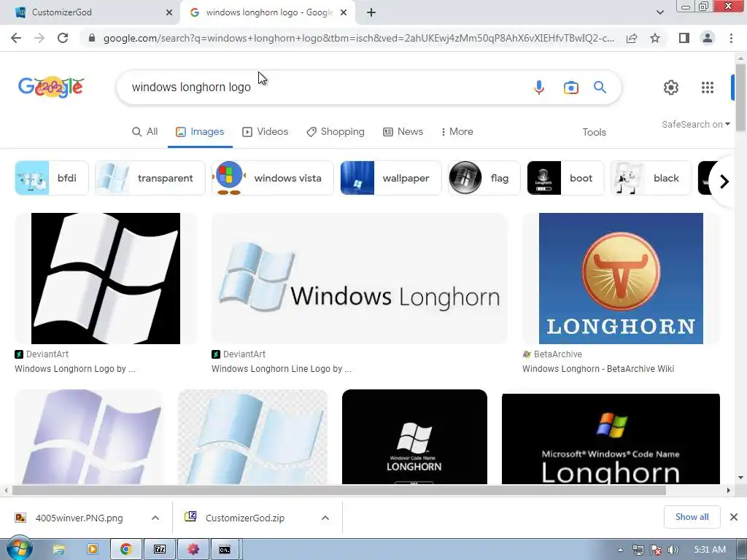Image resolution: width=747 pixels, height=560 pixels.
Task: Click the forward navigation arrow
Action: point(39,38)
